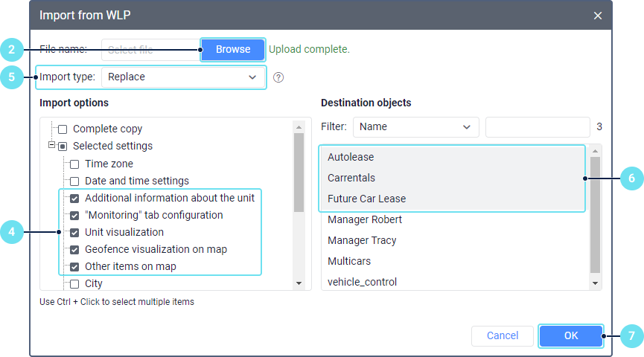Click the Browse button
Image resolution: width=644 pixels, height=357 pixels.
233,49
